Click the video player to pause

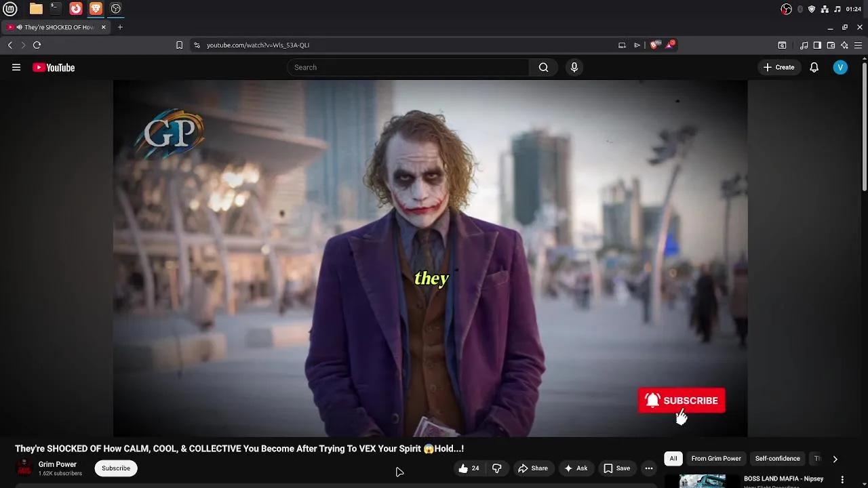430,258
